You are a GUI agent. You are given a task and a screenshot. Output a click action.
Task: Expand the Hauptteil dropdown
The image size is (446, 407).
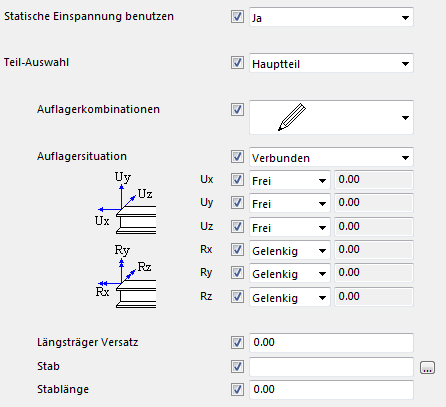(331, 63)
